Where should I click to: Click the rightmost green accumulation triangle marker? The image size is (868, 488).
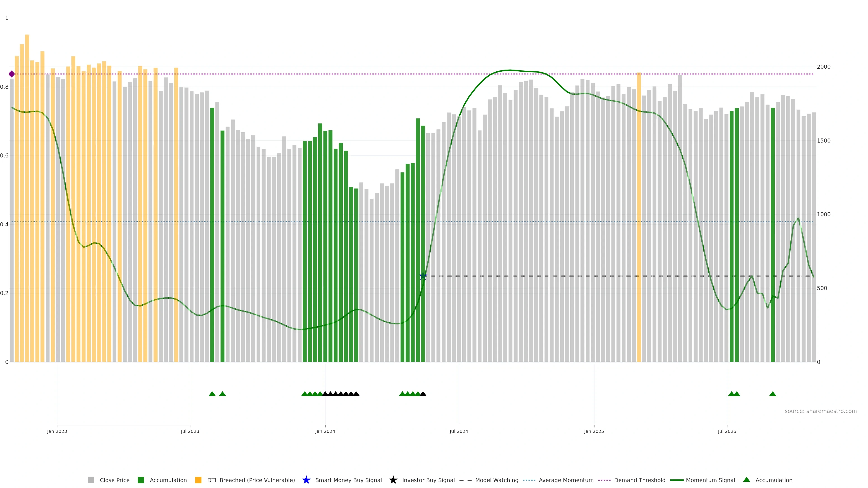(x=773, y=394)
